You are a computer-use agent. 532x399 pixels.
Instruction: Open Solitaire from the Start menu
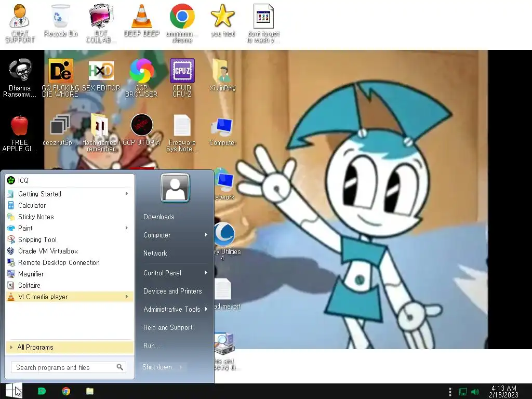click(70, 285)
